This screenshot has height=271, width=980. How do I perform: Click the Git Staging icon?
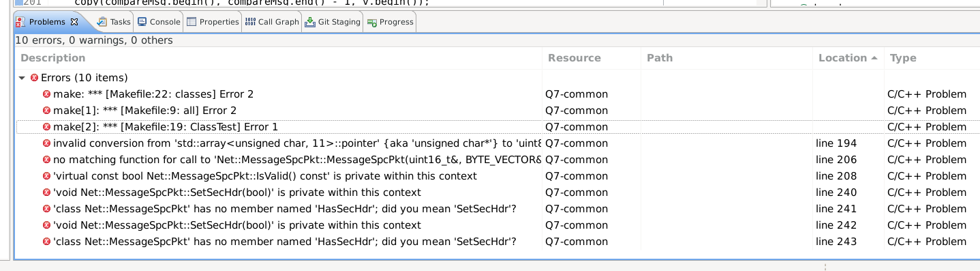pyautogui.click(x=310, y=22)
